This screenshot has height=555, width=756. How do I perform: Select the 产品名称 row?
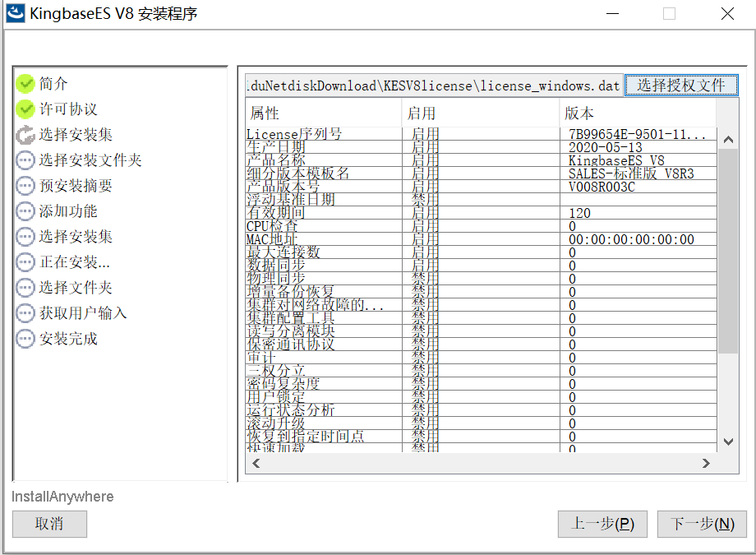[482, 160]
